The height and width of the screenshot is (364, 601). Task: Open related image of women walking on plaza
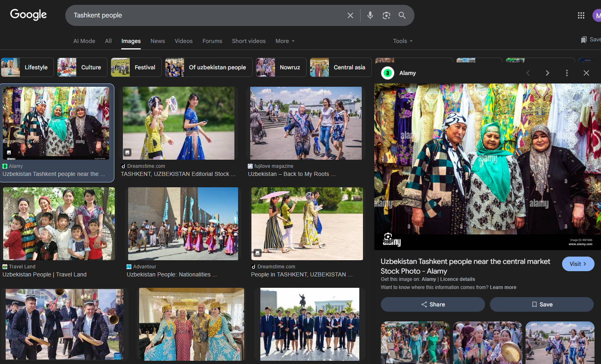[560, 343]
